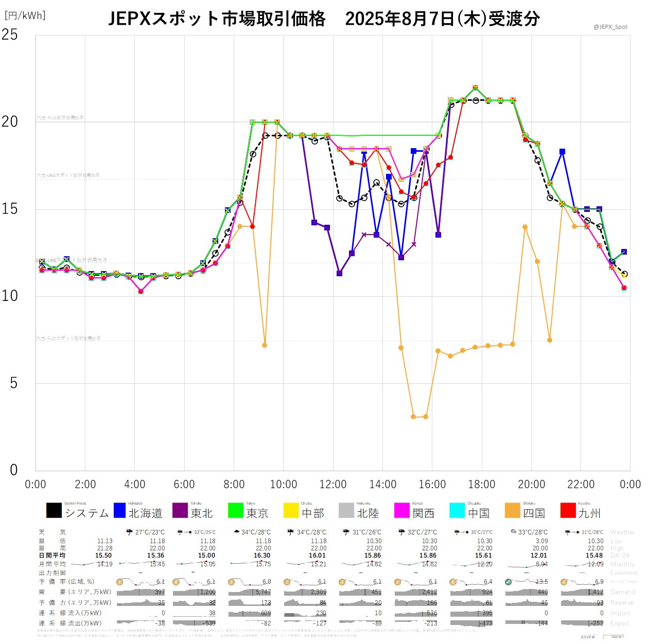
Task: Click the system daily average 15.50
Action: tap(103, 556)
